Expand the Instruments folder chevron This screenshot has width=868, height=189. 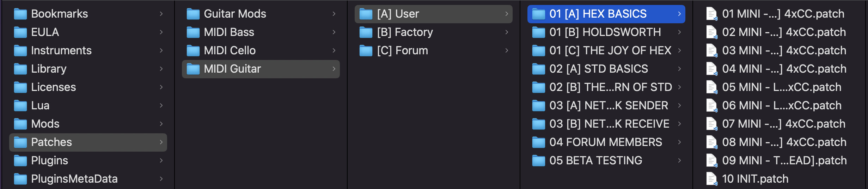click(161, 50)
